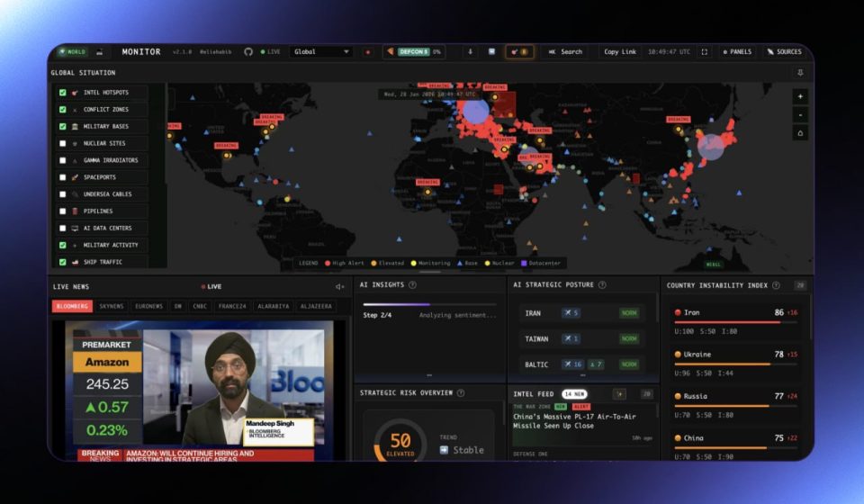
Task: Enable the Nuclear Sites layer
Action: click(x=63, y=143)
